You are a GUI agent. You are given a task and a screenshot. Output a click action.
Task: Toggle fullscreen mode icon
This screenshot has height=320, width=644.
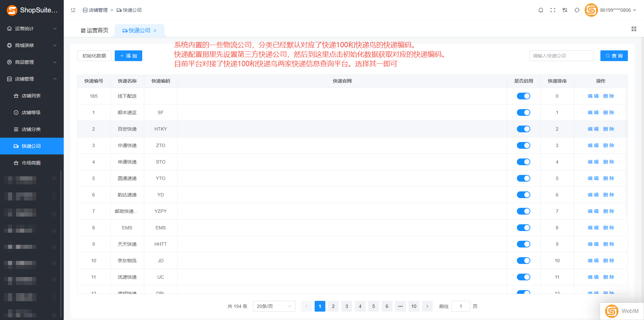click(553, 10)
